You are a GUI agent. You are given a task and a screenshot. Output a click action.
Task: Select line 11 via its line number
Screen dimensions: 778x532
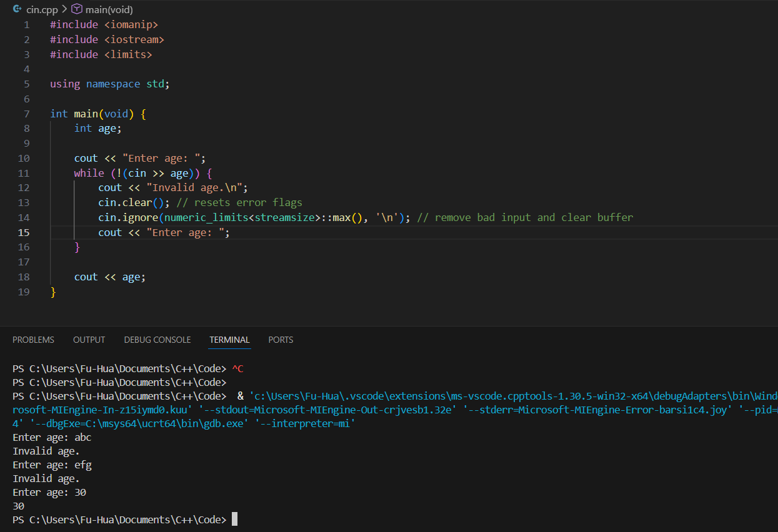(24, 173)
